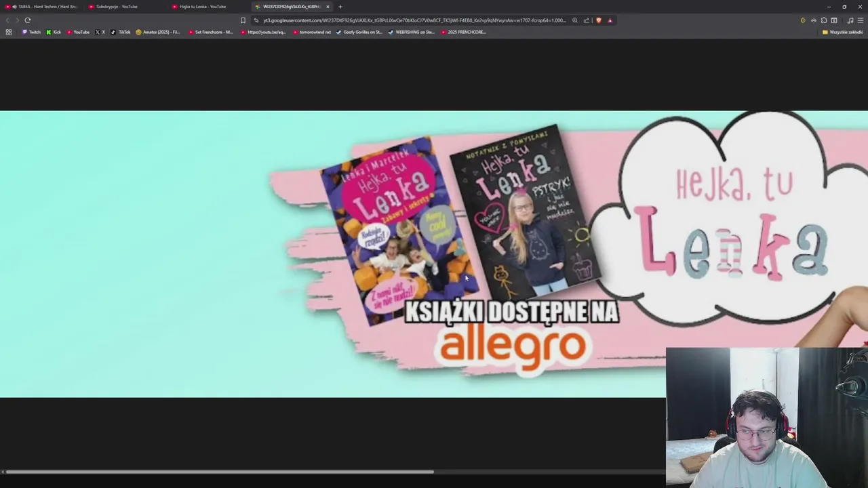The height and width of the screenshot is (488, 868).
Task: Open site settings icon in address bar
Action: (257, 20)
